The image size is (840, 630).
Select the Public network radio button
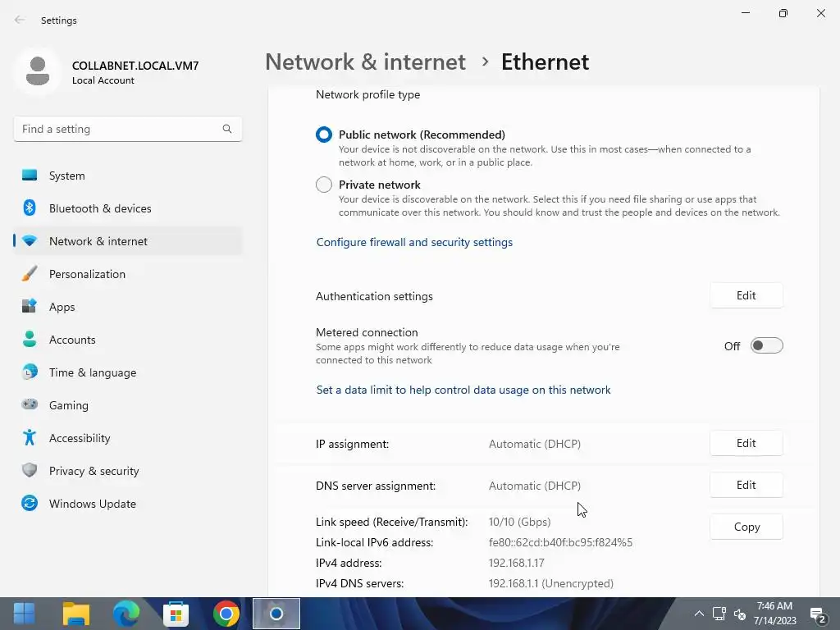pos(324,135)
